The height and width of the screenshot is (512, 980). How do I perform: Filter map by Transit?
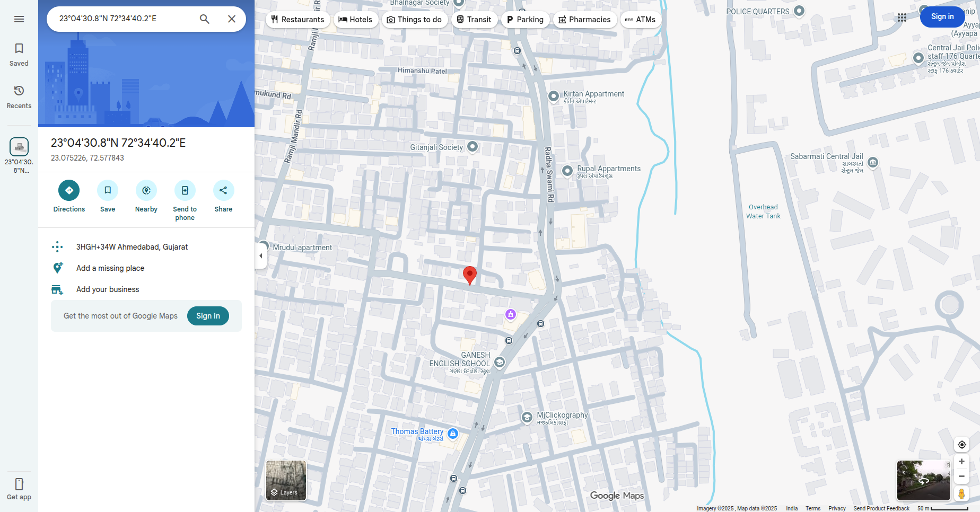[474, 20]
